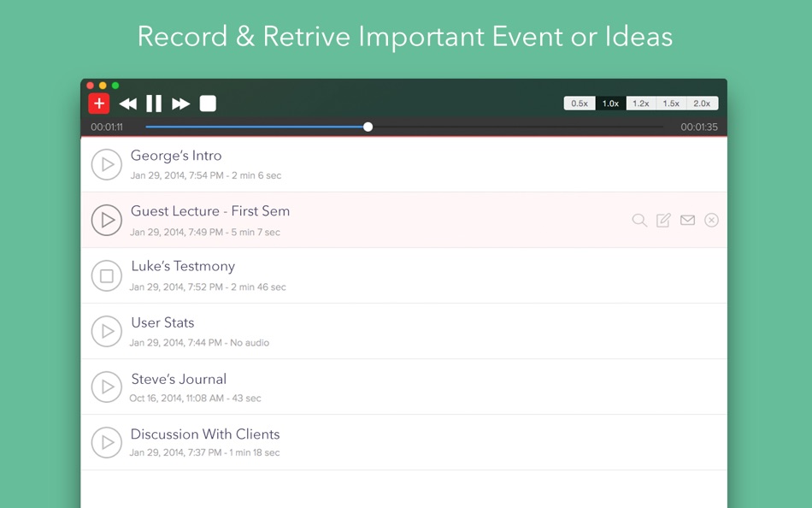Select 0.5x playback speed
The image size is (812, 508).
(579, 103)
